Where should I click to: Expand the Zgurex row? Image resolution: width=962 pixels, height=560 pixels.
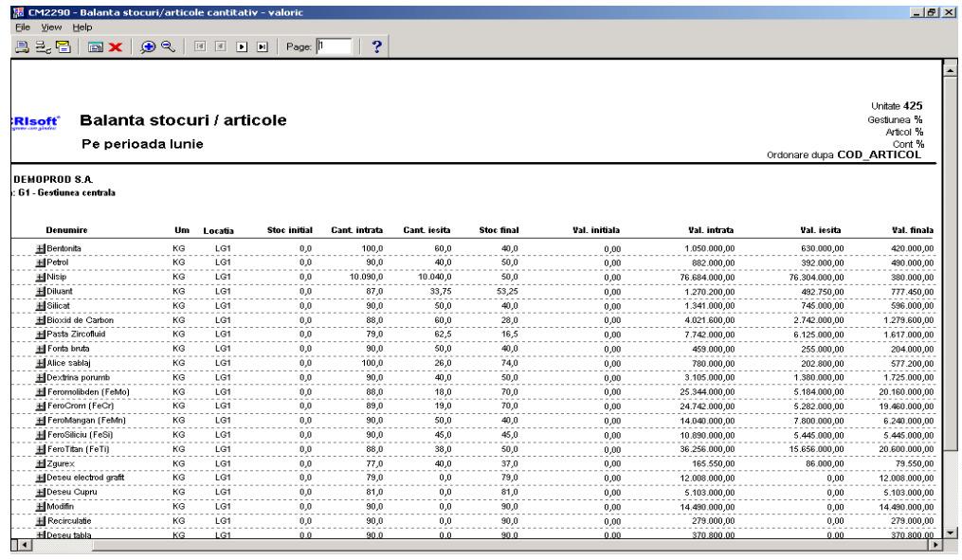pyautogui.click(x=41, y=463)
